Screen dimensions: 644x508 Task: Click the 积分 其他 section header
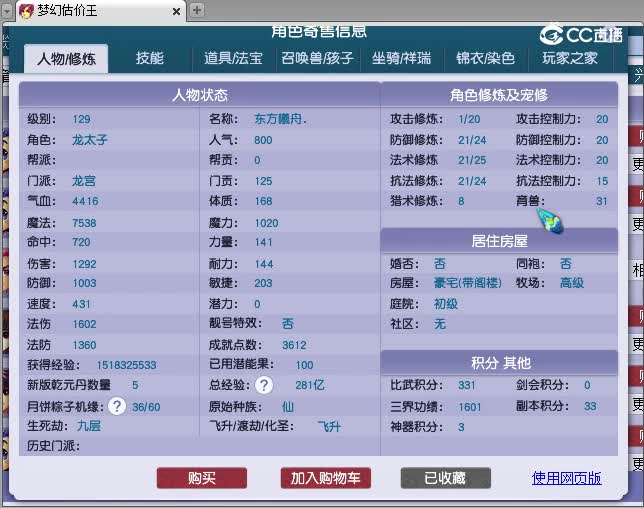(499, 363)
